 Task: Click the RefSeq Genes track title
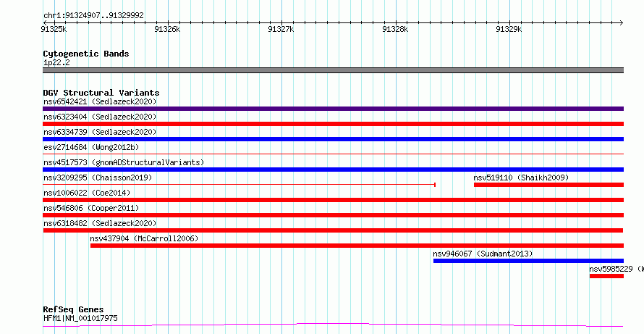tap(74, 309)
